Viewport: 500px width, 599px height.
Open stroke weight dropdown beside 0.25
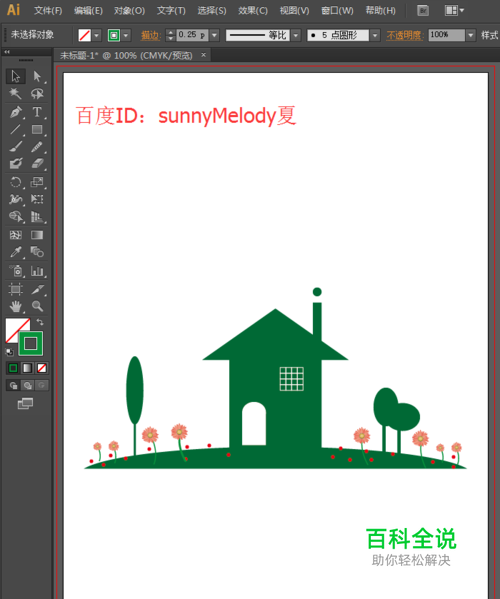(214, 36)
